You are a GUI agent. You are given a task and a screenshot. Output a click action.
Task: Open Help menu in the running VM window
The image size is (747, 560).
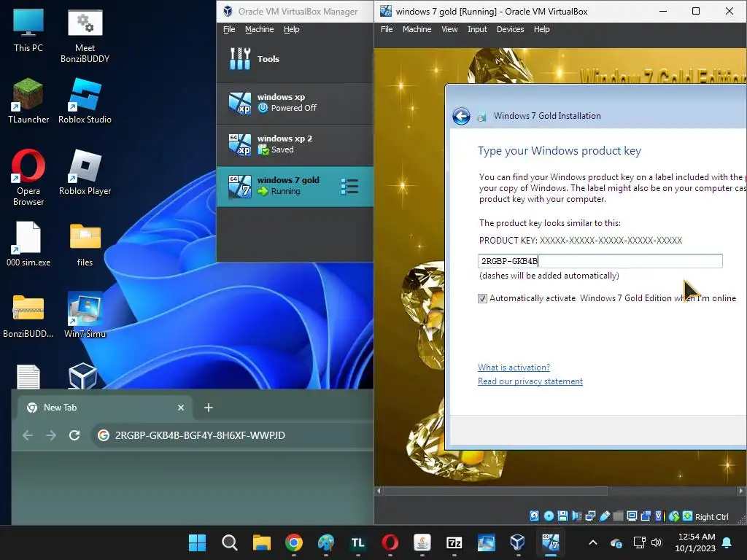coord(542,29)
